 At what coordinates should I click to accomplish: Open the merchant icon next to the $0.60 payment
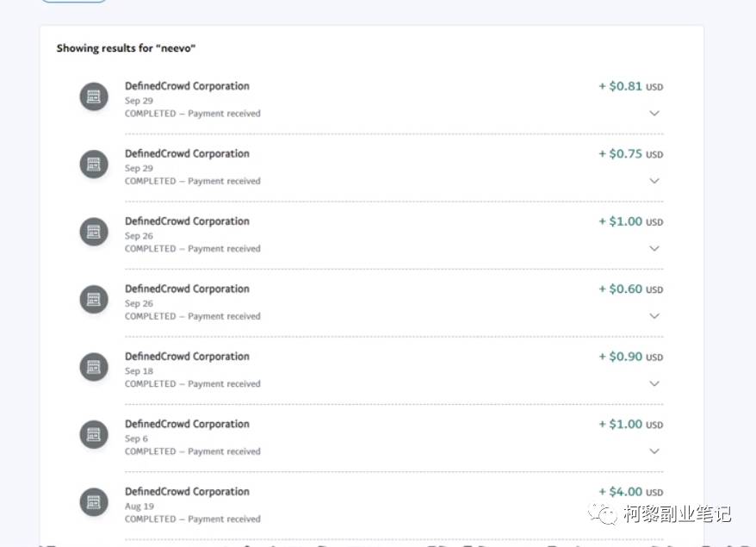[94, 299]
